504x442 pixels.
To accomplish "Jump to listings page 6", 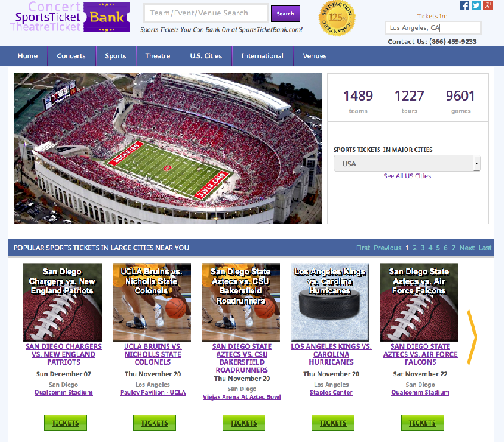I will tap(446, 248).
